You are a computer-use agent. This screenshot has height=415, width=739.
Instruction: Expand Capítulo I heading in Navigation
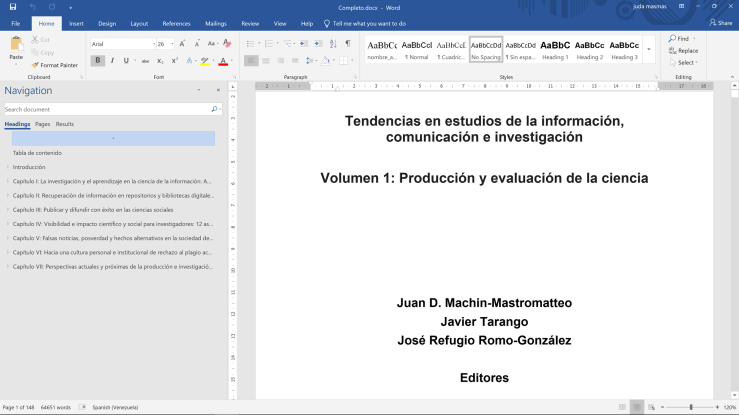click(8, 182)
